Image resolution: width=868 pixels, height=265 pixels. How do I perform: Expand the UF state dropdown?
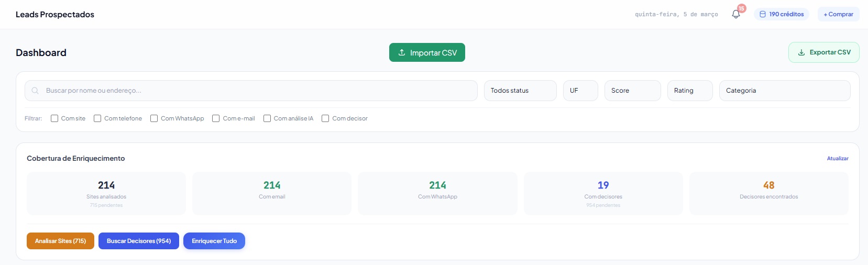[580, 91]
